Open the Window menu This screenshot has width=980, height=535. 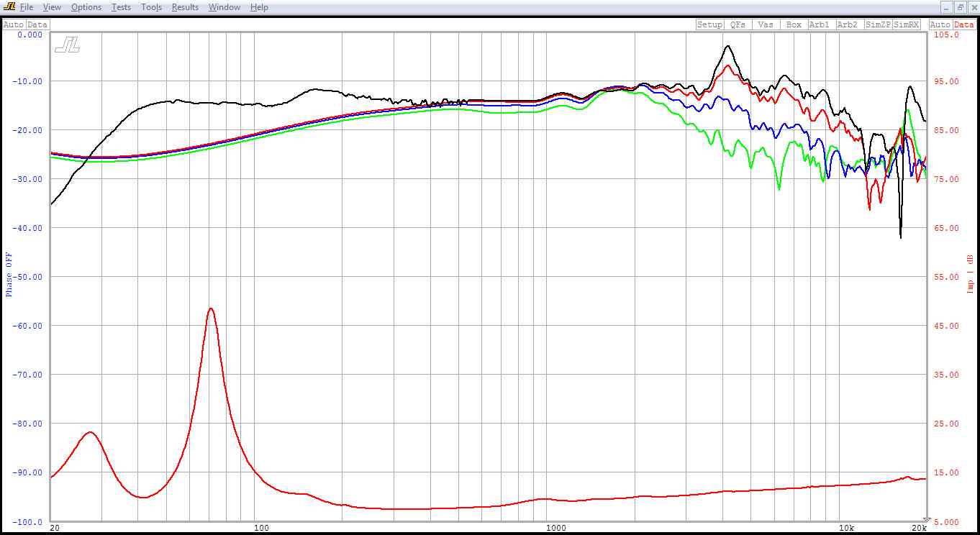(224, 7)
